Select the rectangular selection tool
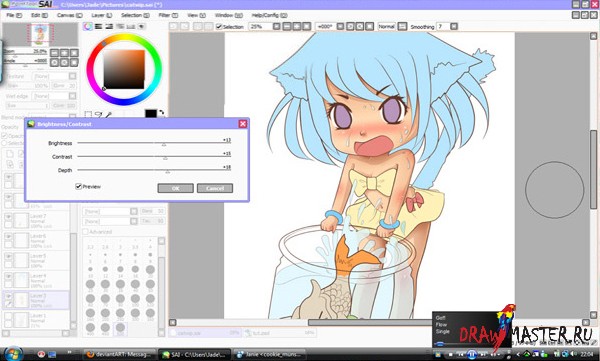The width and height of the screenshot is (600, 361). pyautogui.click(x=88, y=114)
